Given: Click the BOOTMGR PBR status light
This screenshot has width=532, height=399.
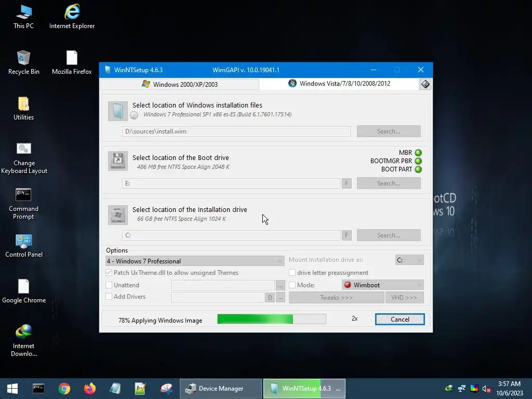Looking at the screenshot, I should pos(418,161).
